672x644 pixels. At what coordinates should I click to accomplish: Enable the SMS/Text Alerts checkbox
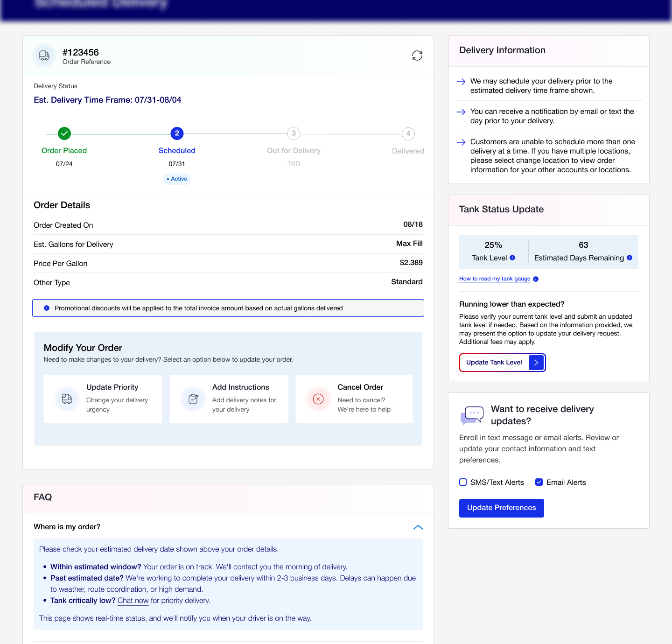pos(463,482)
